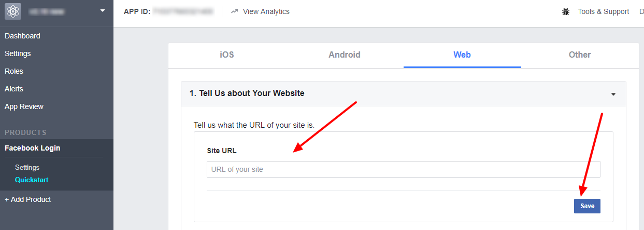Open Alerts in the sidebar
This screenshot has height=230, width=644.
[x=14, y=89]
